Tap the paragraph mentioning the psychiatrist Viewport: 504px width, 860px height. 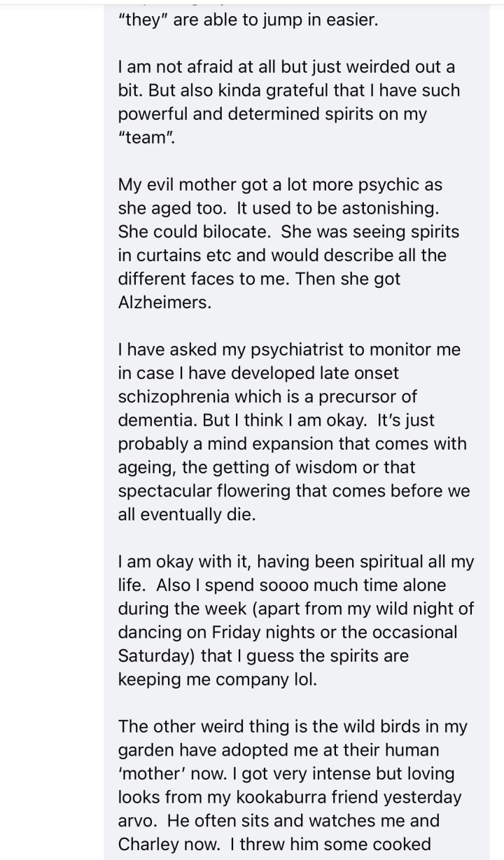click(293, 431)
